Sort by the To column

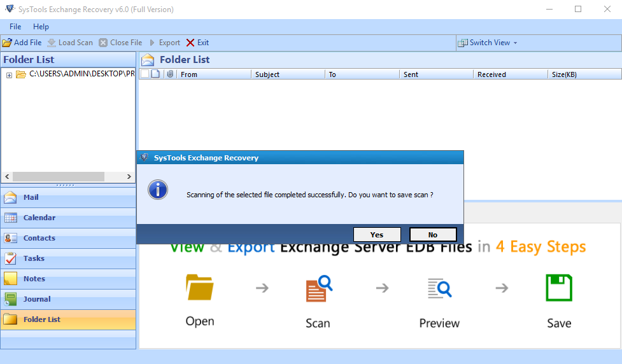click(x=362, y=74)
